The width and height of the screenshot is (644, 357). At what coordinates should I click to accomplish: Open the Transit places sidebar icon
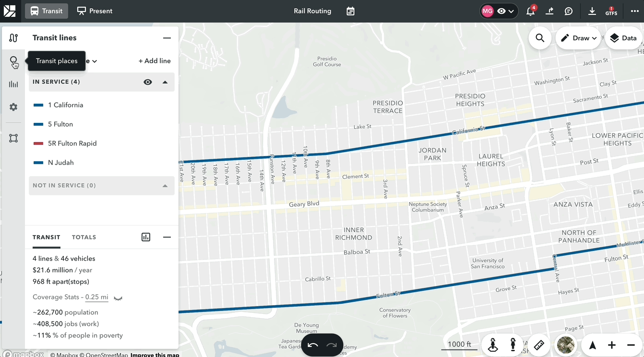point(13,61)
